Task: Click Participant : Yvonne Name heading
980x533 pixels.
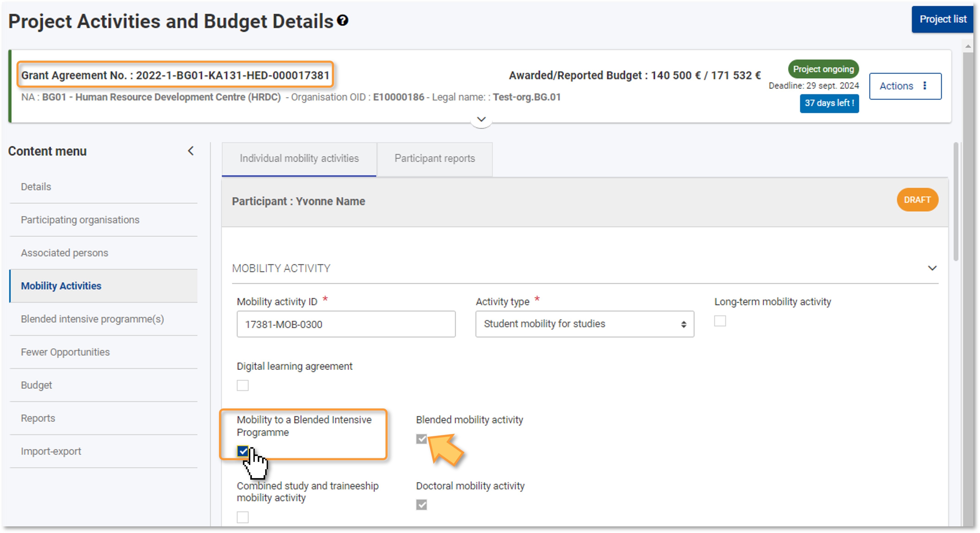Action: (x=298, y=201)
